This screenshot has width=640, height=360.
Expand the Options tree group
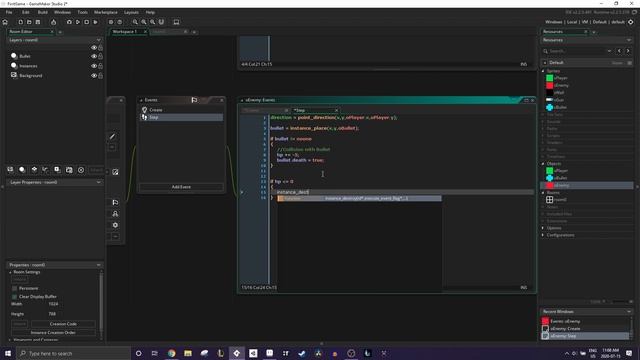point(543,228)
